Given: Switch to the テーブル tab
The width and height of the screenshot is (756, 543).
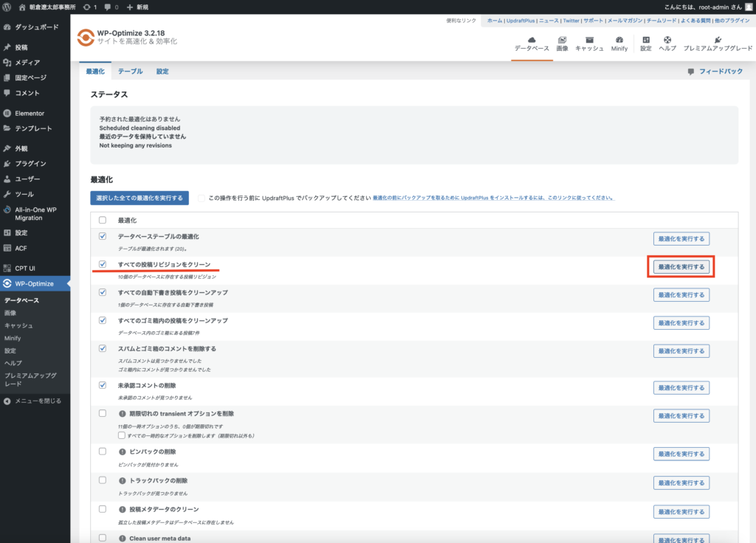Looking at the screenshot, I should coord(130,72).
